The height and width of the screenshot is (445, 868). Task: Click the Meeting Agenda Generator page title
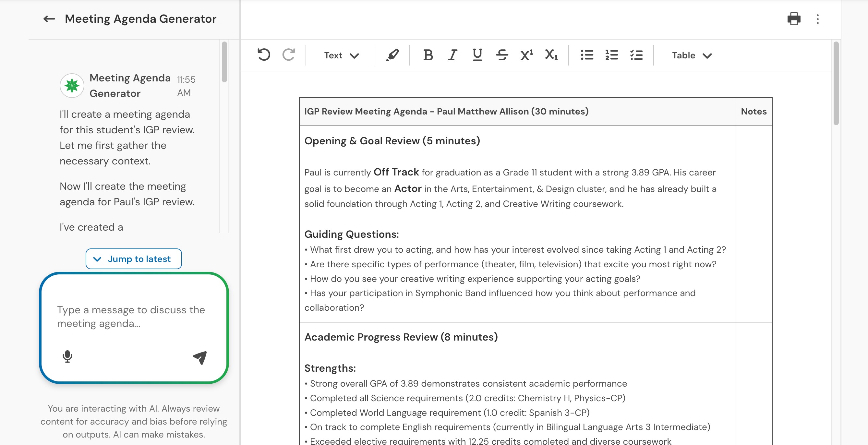click(x=140, y=19)
